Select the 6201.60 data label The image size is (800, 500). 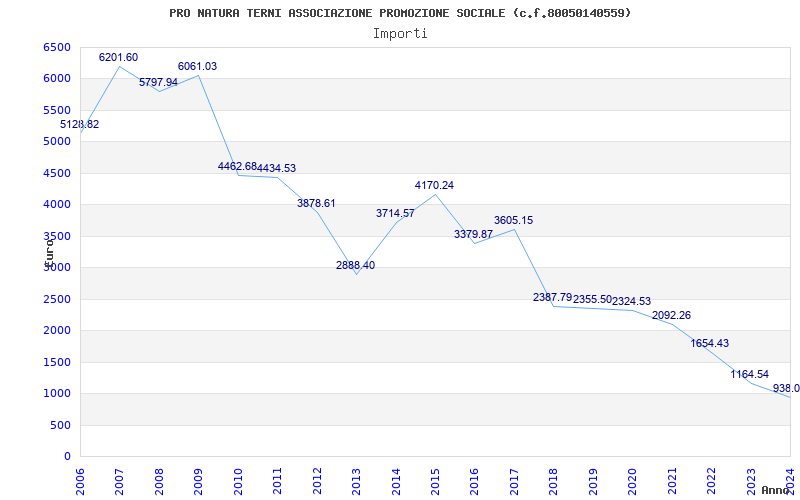pos(118,58)
